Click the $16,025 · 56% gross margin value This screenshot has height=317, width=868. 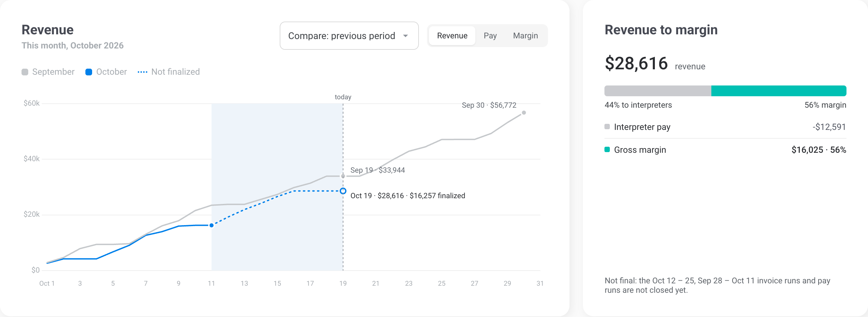click(819, 150)
